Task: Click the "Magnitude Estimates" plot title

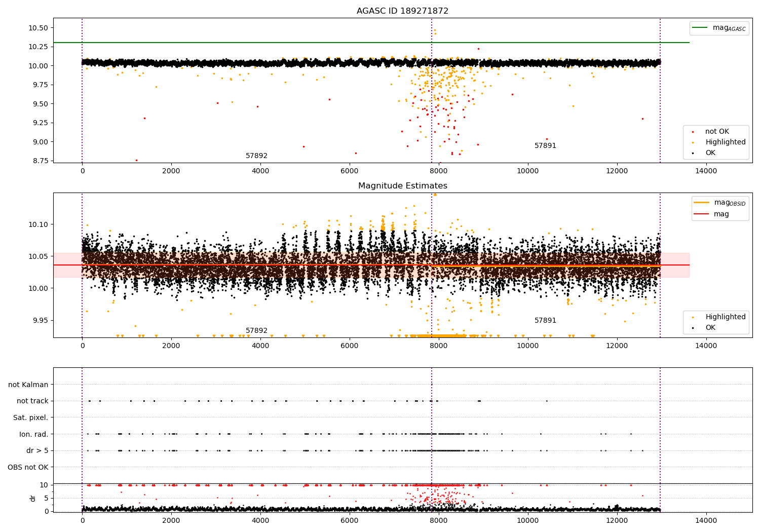Action: tap(402, 185)
